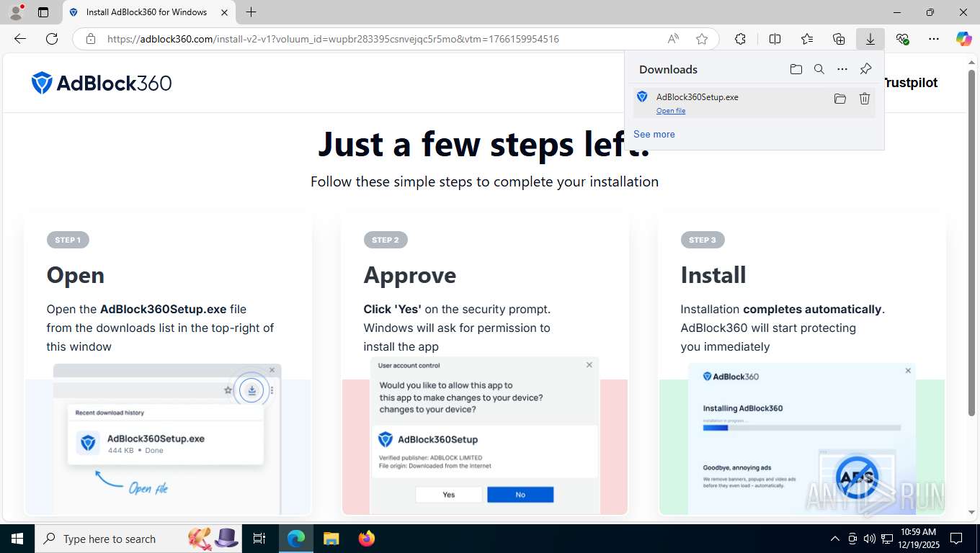The image size is (980, 553).
Task: Click the Install heading
Action: click(x=713, y=275)
